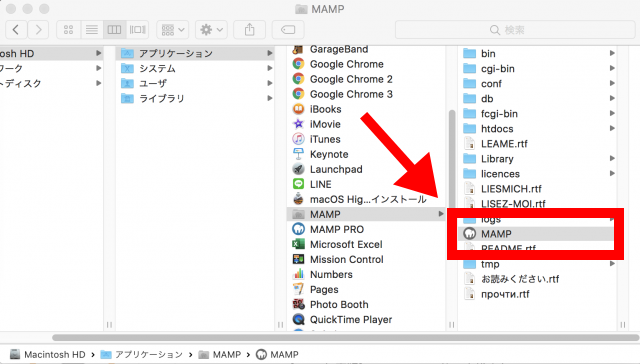Select the conf folder

click(537, 84)
